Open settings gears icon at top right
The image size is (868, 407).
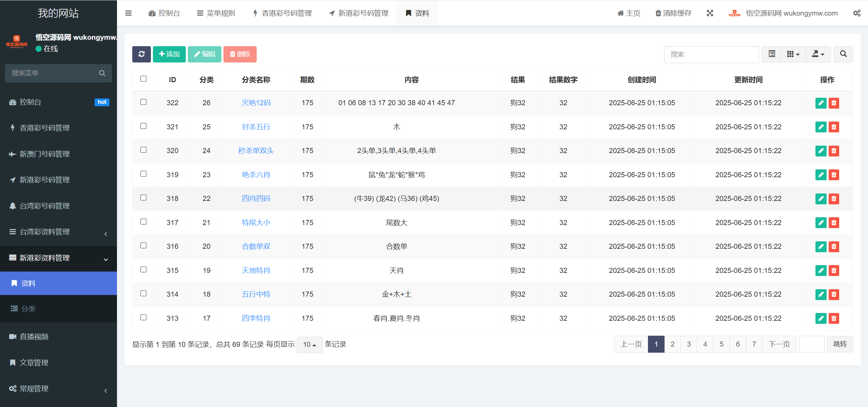tap(857, 13)
